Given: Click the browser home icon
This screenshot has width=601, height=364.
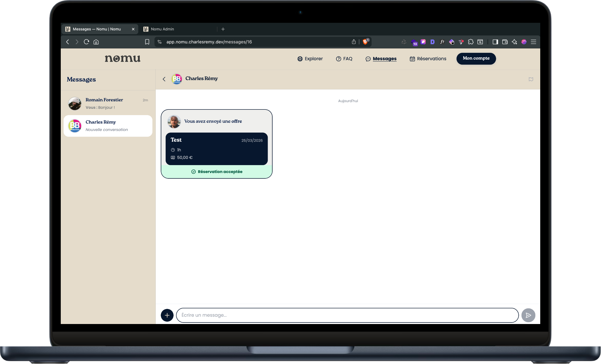Looking at the screenshot, I should click(96, 42).
